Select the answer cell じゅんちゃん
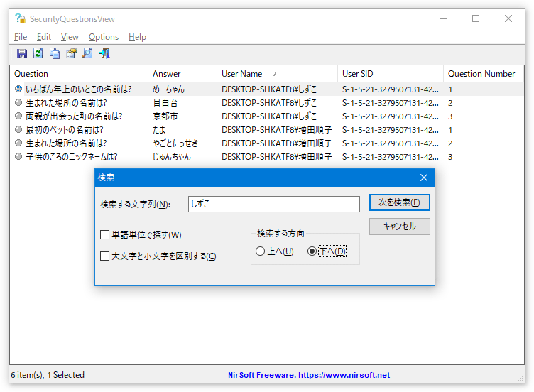534x392 pixels. click(172, 157)
